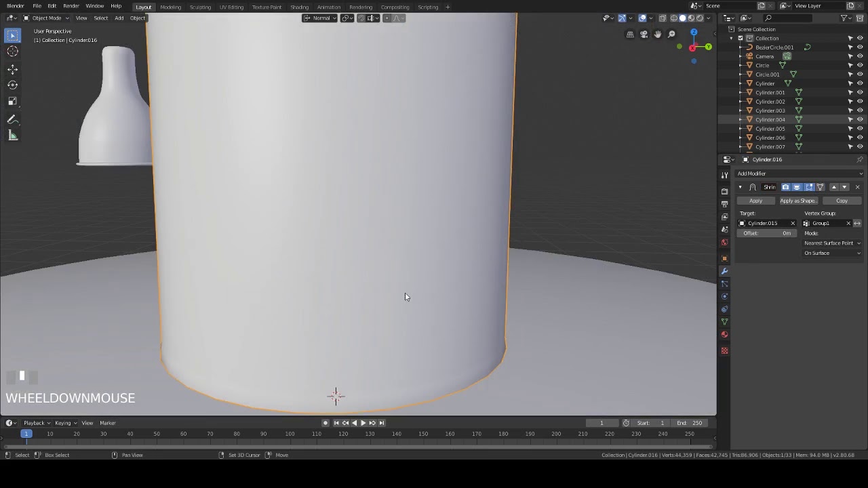This screenshot has height=488, width=868.
Task: Open Material properties tab icon
Action: click(x=724, y=334)
